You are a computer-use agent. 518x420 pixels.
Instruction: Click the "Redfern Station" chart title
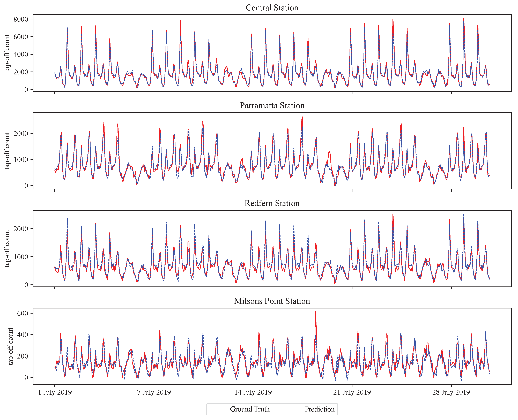point(272,203)
